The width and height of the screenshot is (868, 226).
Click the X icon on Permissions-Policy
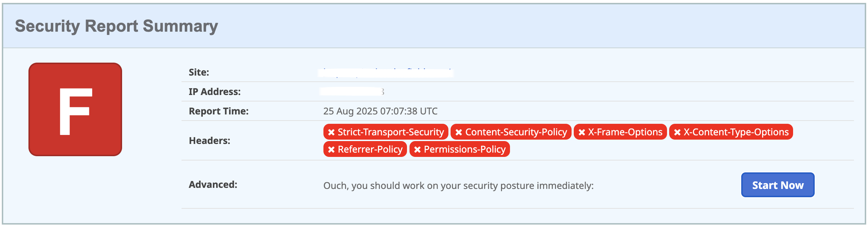coord(417,149)
